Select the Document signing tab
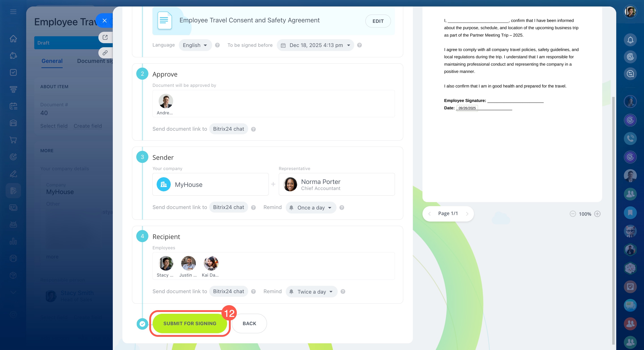644x350 pixels. tap(95, 61)
